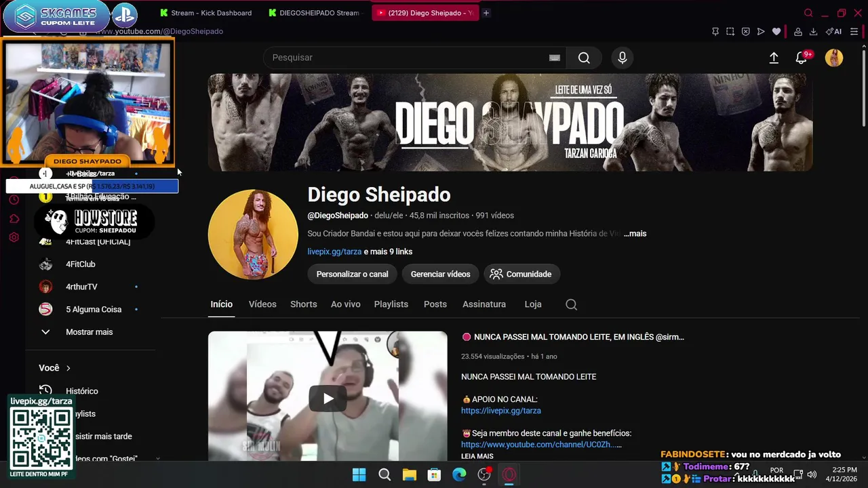Open the volume speaker icon in system tray
The height and width of the screenshot is (488, 868).
coord(812,474)
